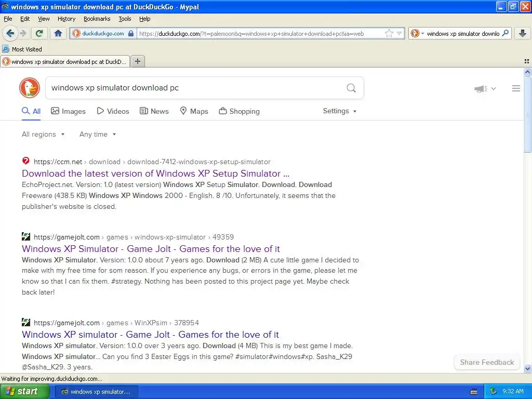This screenshot has height=399, width=532.
Task: Click the padlock site identity icon
Action: (131, 33)
